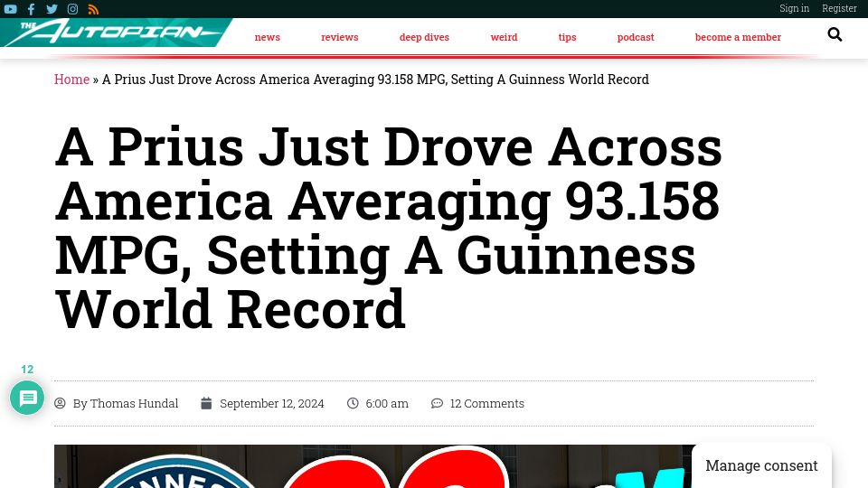
Task: Click the Register link
Action: click(x=839, y=8)
